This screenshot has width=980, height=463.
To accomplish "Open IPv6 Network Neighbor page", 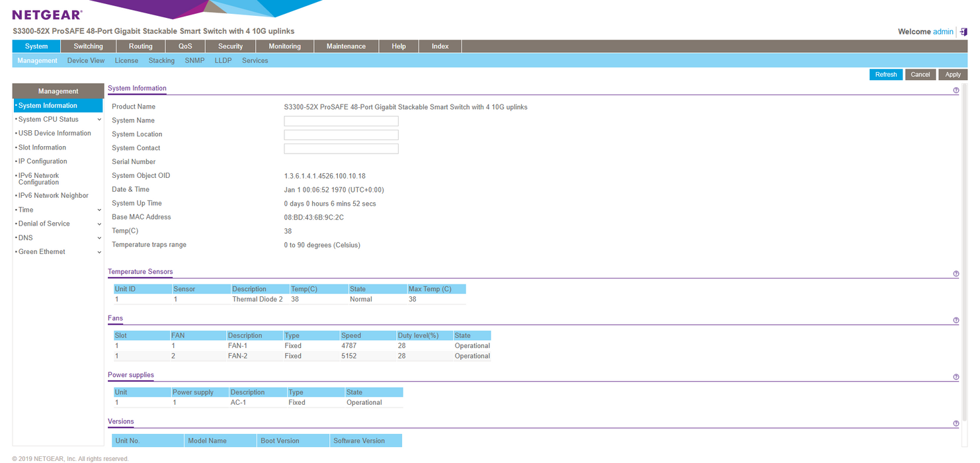I will [x=53, y=196].
